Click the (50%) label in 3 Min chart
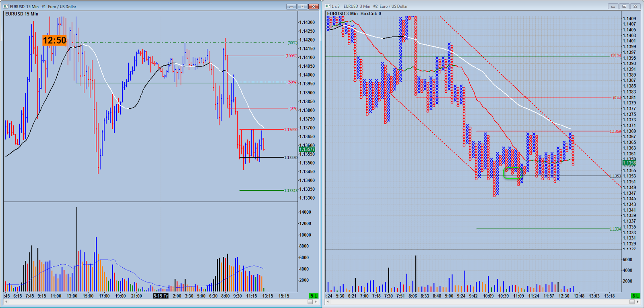644x308 pixels. coord(616,55)
